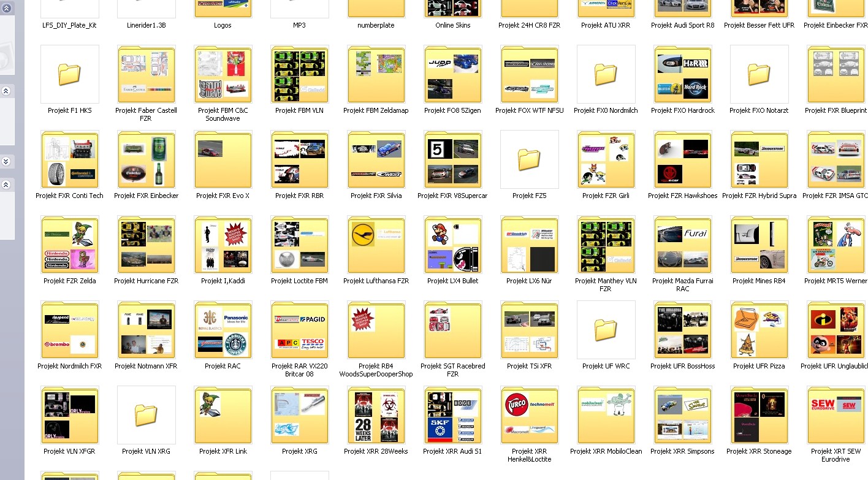Click the folder thumbnail labeled exactly Projekt XRG
This screenshot has width=868, height=480.
click(x=300, y=415)
